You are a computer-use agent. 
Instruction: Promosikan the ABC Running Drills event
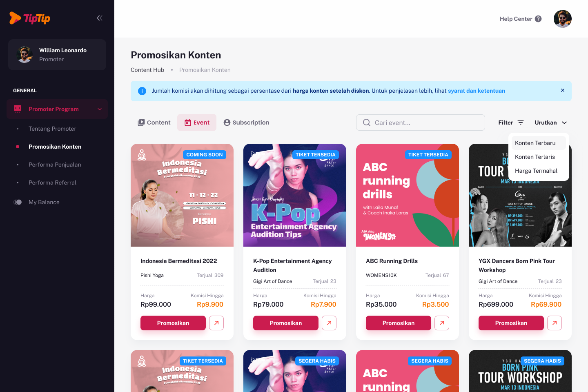[x=399, y=323]
